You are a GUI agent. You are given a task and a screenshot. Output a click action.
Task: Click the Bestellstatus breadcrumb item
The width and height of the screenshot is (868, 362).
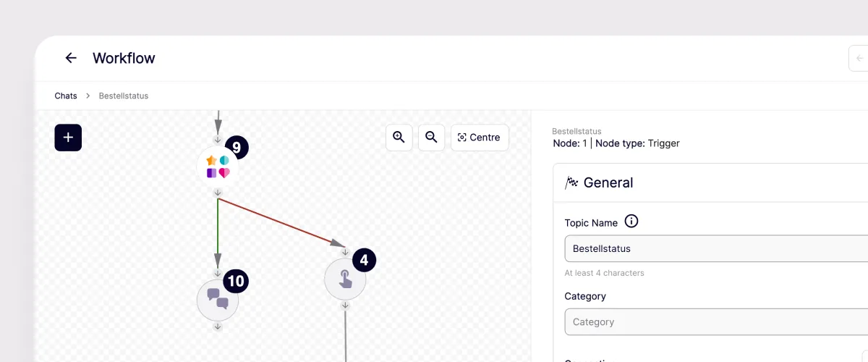point(124,96)
